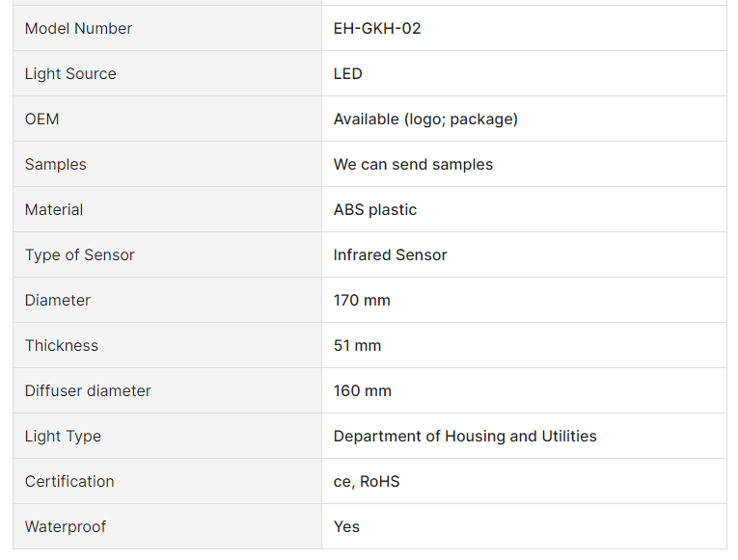Click the LED value cell
738x560 pixels.
(348, 73)
